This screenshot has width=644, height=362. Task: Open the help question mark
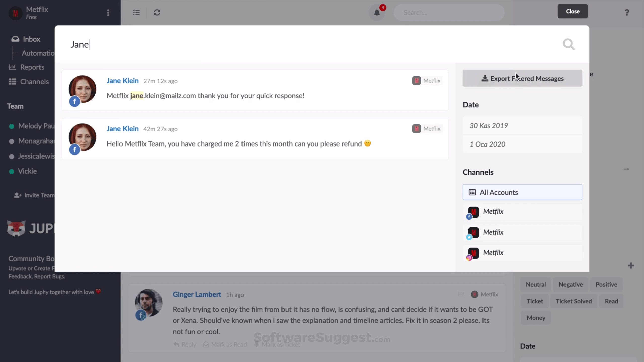click(627, 12)
